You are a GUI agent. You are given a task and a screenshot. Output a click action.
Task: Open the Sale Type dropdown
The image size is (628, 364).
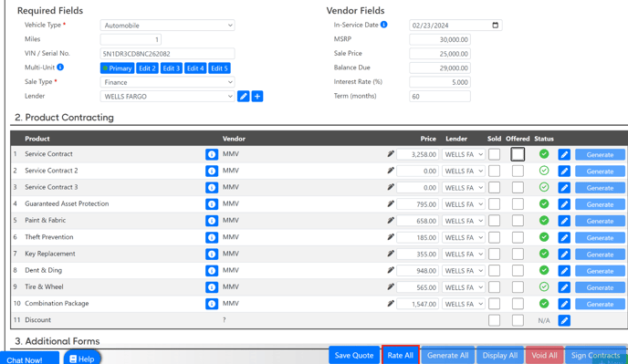pos(167,82)
